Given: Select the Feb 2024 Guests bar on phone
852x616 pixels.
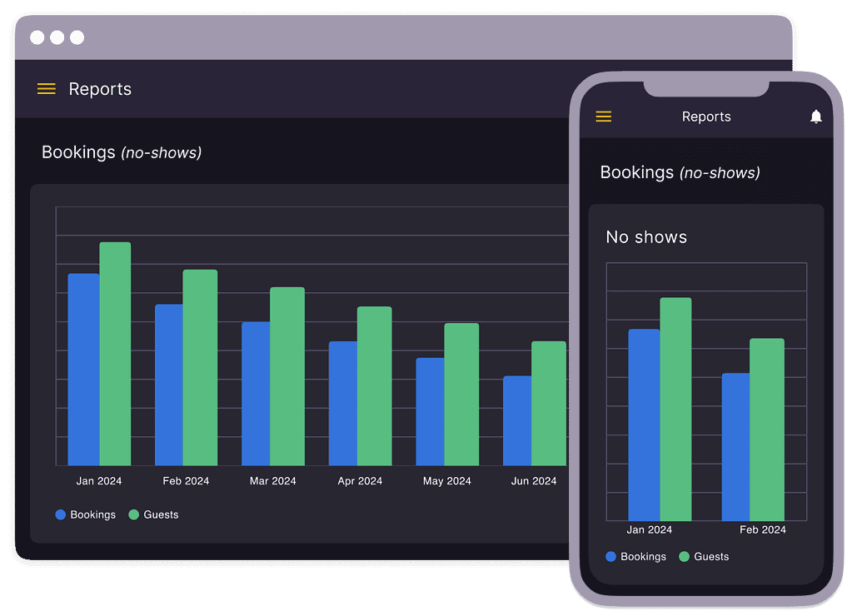Looking at the screenshot, I should coord(767,430).
